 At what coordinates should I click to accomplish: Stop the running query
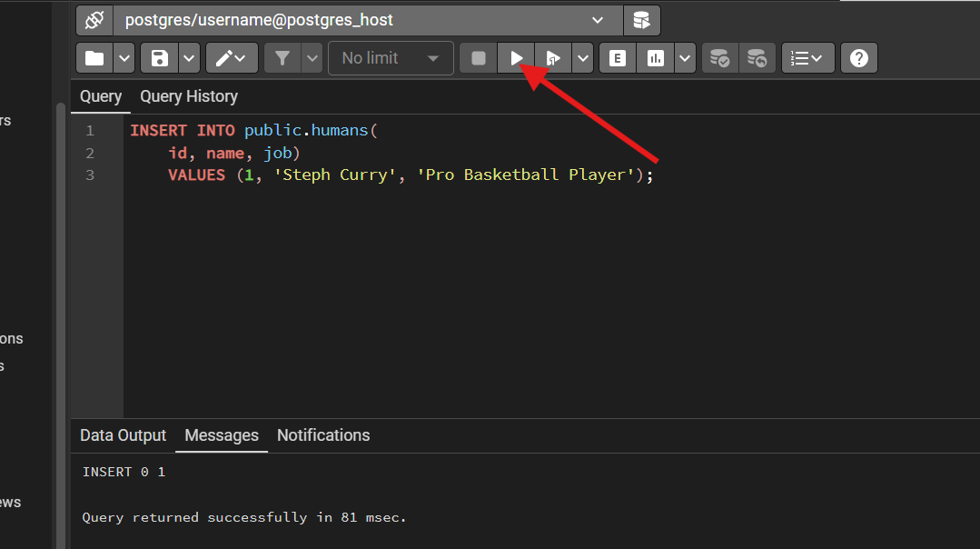click(x=478, y=57)
